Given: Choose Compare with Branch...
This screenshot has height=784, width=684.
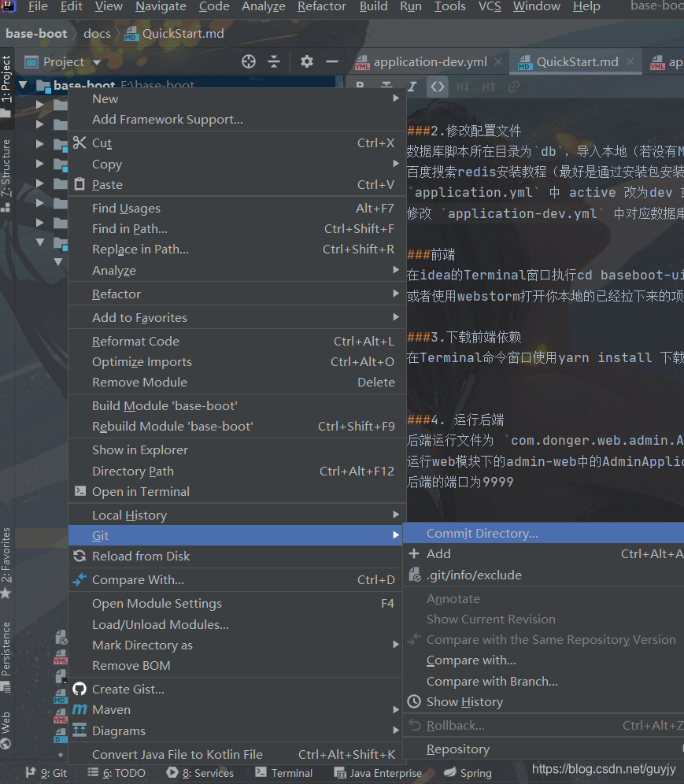Looking at the screenshot, I should [x=543, y=681].
